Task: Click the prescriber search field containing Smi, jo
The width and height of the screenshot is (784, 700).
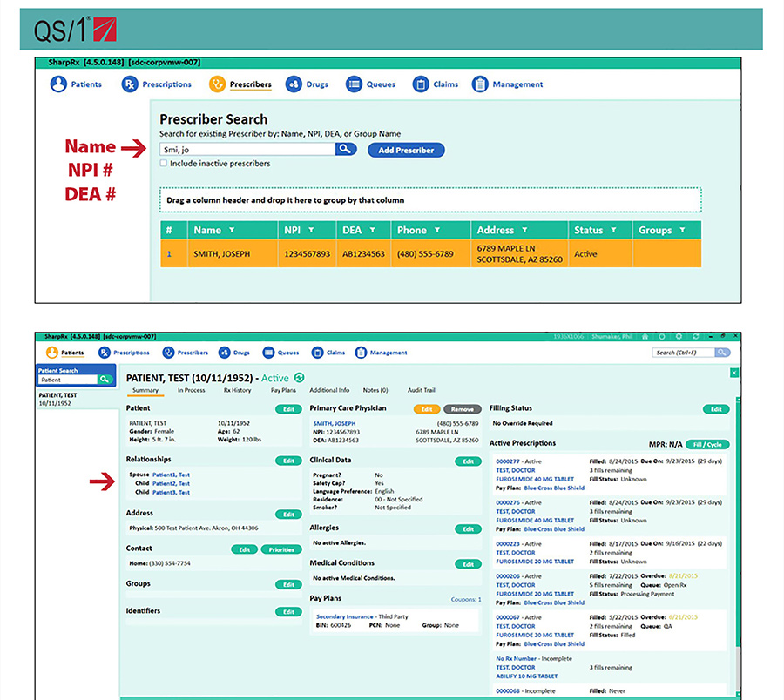Action: (247, 149)
